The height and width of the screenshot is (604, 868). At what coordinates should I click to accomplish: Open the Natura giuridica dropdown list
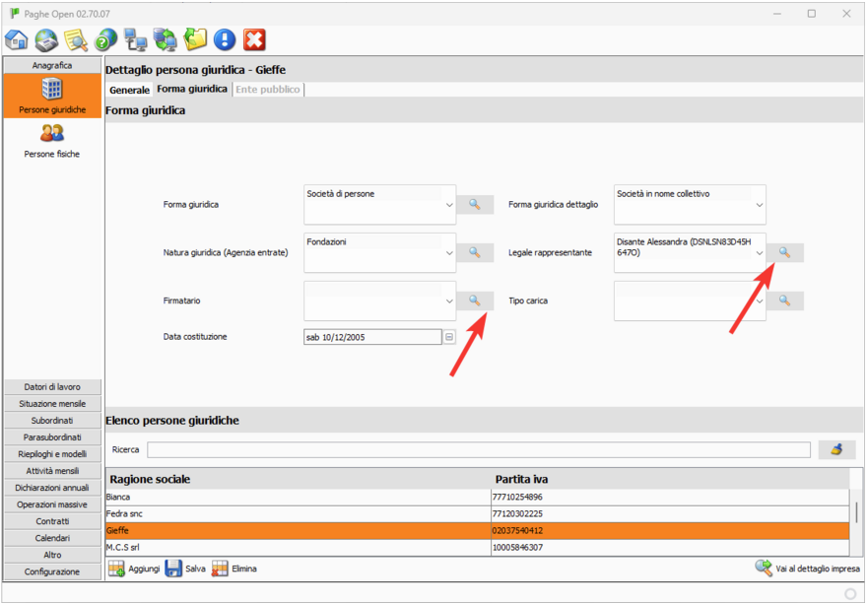click(x=449, y=253)
